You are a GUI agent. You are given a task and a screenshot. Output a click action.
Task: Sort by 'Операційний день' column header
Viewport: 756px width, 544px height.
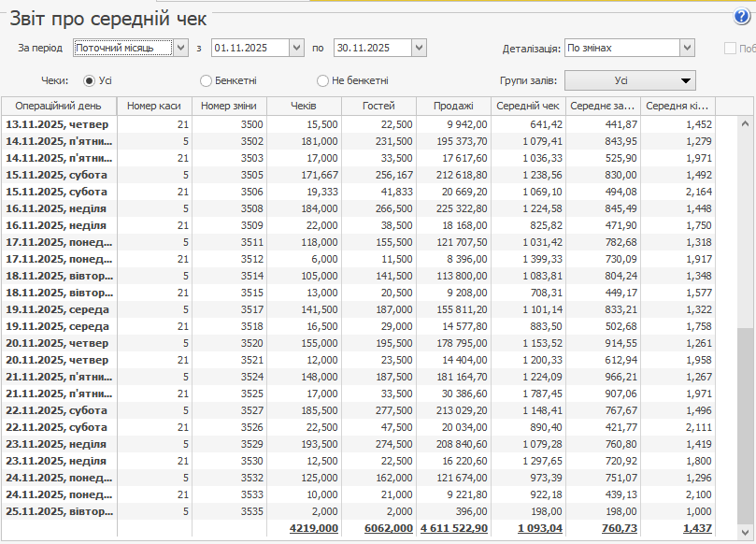59,107
